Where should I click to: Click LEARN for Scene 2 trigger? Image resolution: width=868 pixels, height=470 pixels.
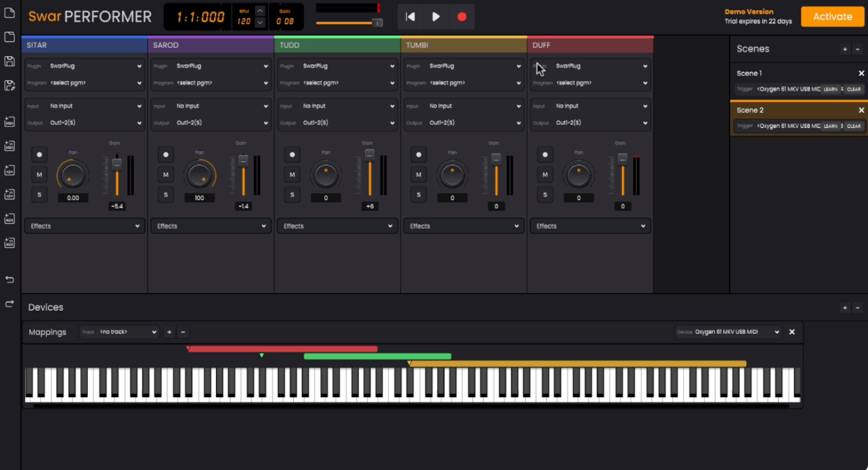click(830, 126)
